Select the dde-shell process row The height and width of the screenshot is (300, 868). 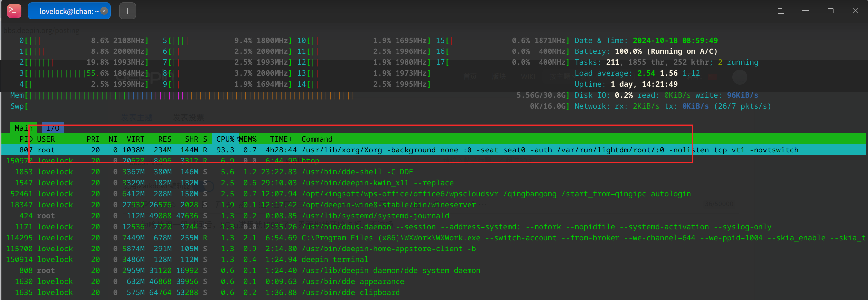[x=434, y=172]
